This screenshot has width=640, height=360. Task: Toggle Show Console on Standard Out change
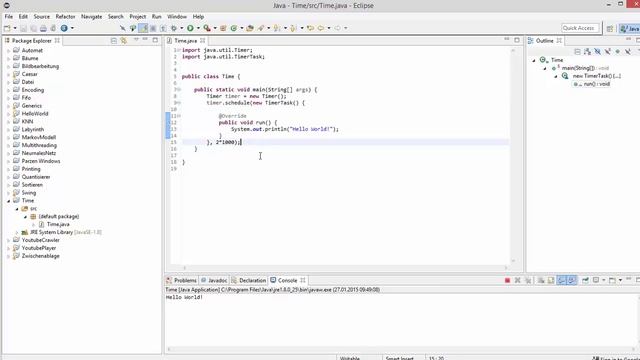click(562, 280)
